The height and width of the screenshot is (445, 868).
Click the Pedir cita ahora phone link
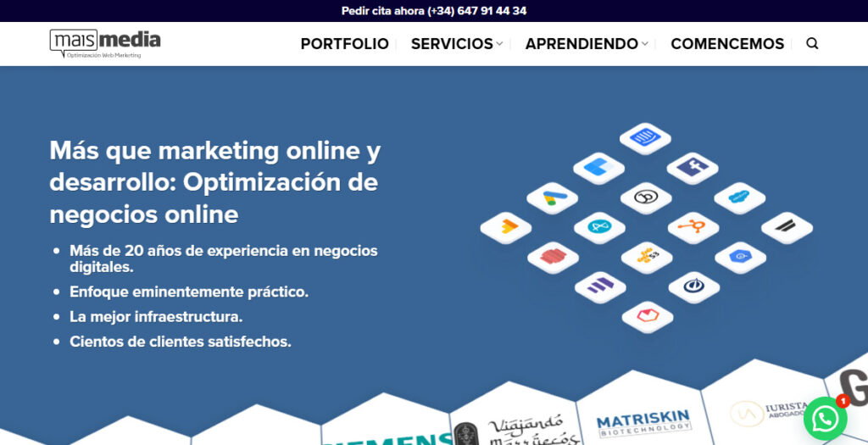pyautogui.click(x=434, y=11)
